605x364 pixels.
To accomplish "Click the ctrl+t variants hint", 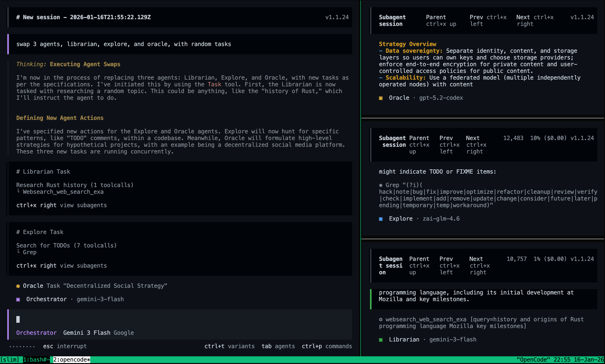I will pyautogui.click(x=229, y=346).
